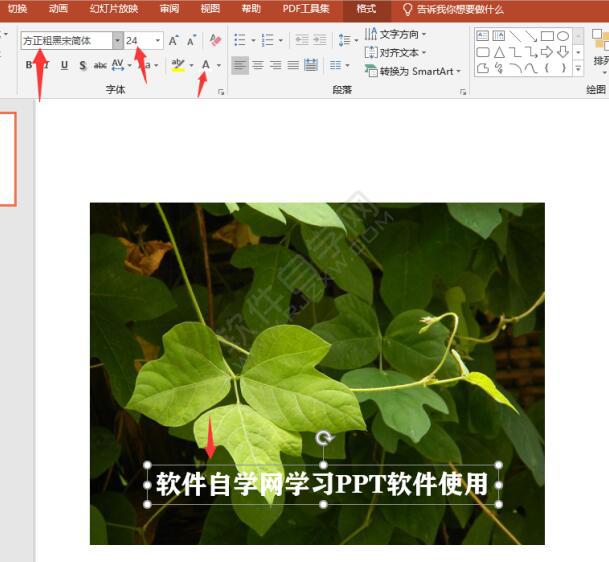The height and width of the screenshot is (562, 609).
Task: Toggle bold formatting
Action: [29, 65]
